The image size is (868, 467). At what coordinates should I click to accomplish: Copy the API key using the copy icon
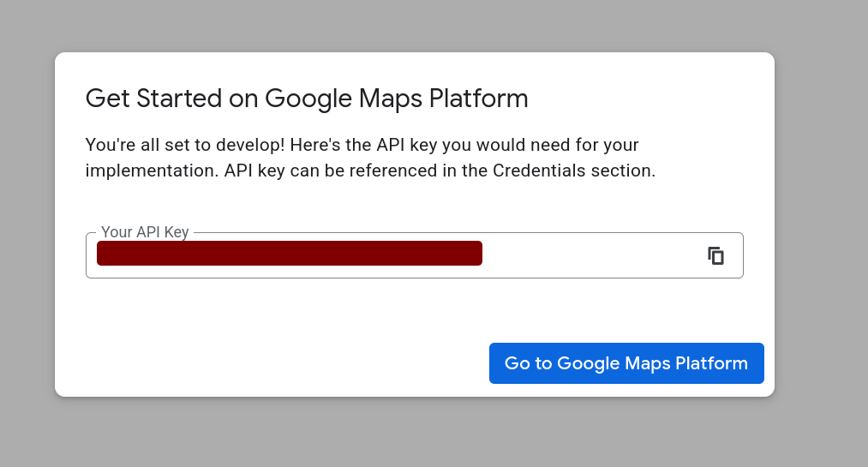(x=715, y=255)
